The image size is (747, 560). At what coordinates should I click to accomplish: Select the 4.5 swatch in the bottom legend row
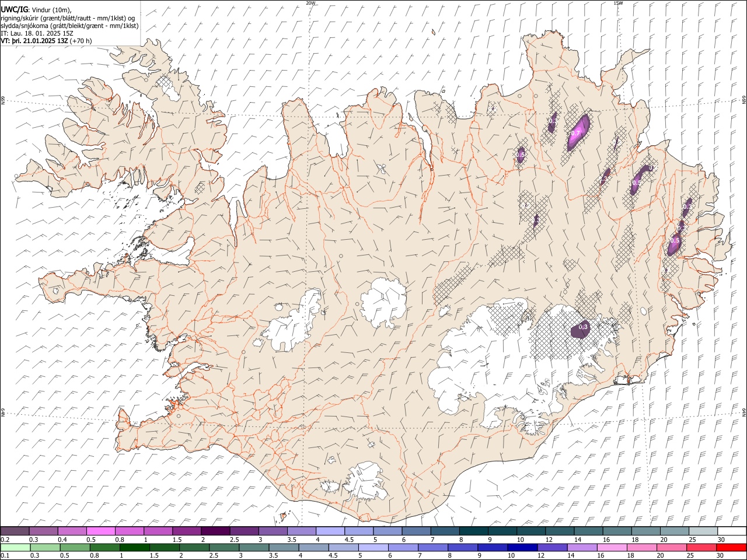(343, 547)
